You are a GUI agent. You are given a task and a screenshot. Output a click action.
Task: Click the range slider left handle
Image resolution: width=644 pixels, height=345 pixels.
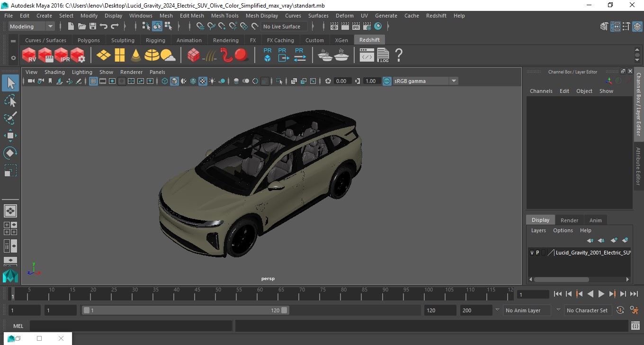(x=87, y=310)
